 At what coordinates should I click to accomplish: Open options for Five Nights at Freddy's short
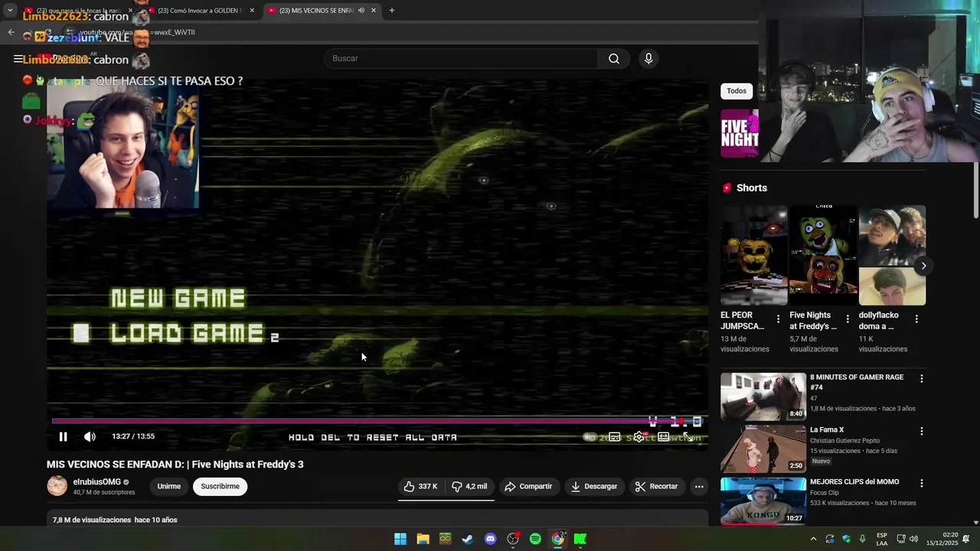[x=848, y=319]
